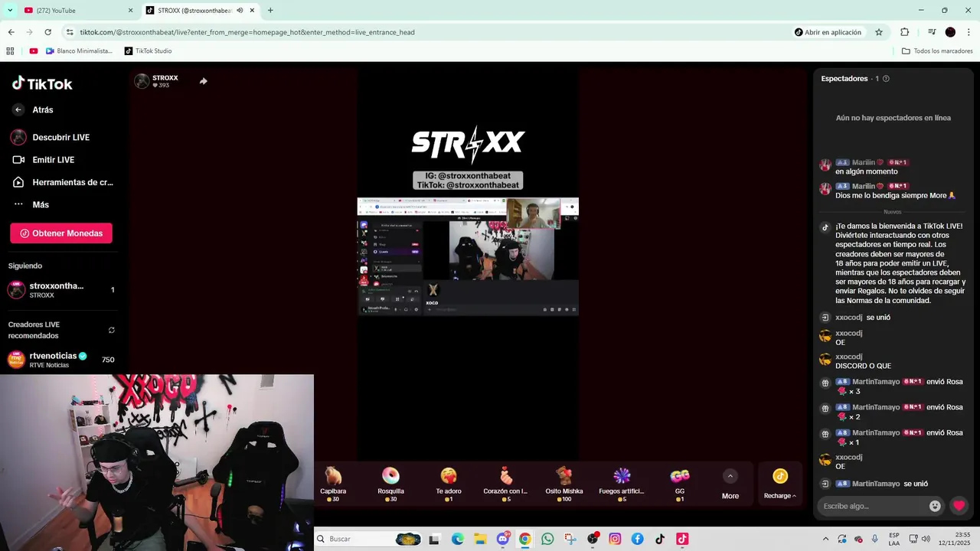This screenshot has height=551, width=980.
Task: Open Discord from the taskbar
Action: click(503, 539)
